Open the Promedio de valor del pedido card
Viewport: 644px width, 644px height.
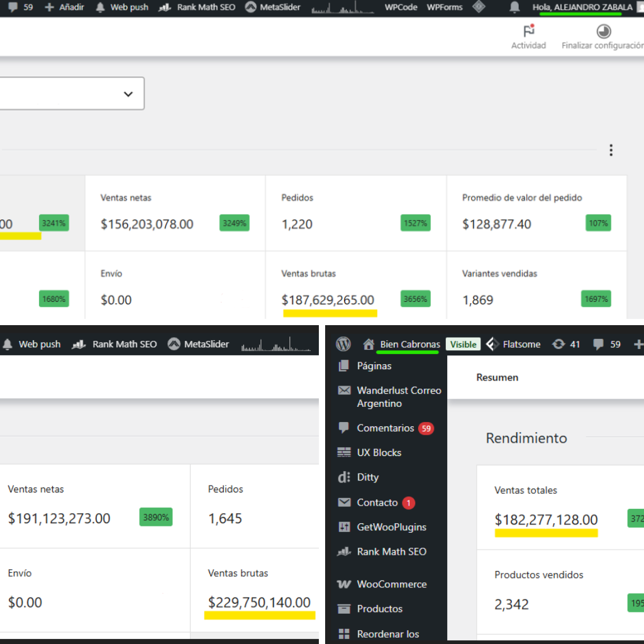pyautogui.click(x=536, y=213)
